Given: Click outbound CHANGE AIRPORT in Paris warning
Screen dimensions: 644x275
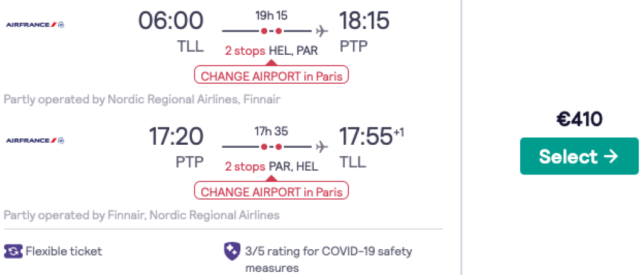Looking at the screenshot, I should (271, 76).
